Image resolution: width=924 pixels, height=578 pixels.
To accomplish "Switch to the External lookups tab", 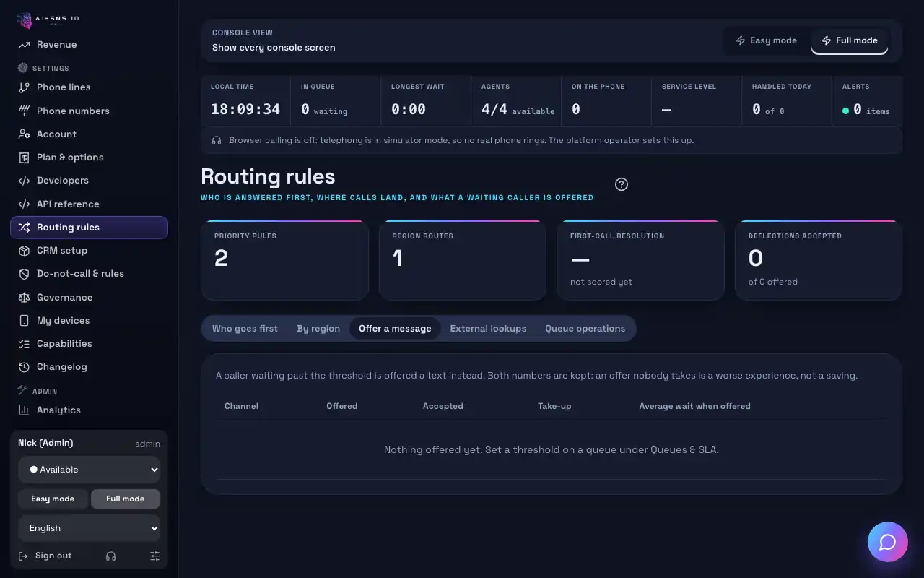I will tap(488, 329).
